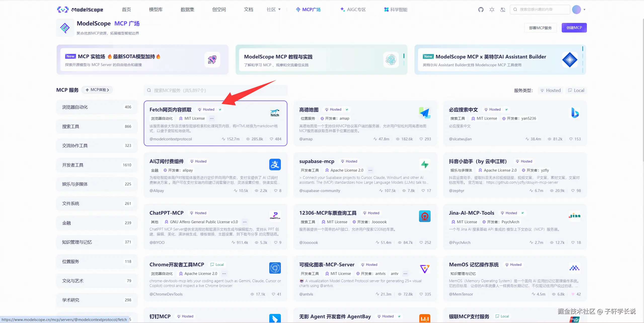Open user avatar dropdown arrow

click(x=584, y=10)
